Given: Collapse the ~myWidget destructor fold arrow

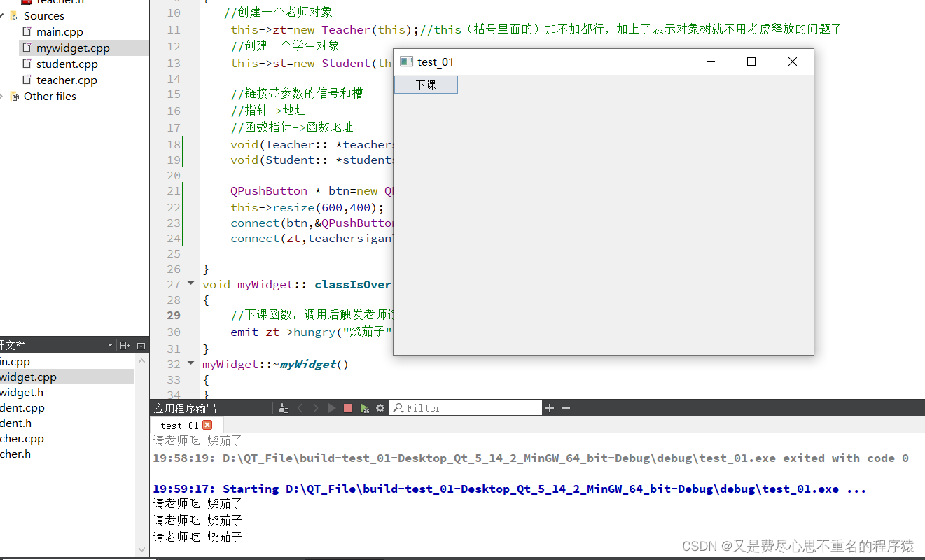Looking at the screenshot, I should [191, 363].
